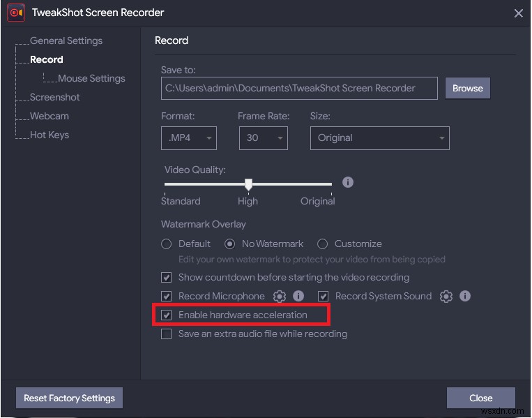This screenshot has height=418, width=532.
Task: Choose the Customize watermark option
Action: (322, 244)
